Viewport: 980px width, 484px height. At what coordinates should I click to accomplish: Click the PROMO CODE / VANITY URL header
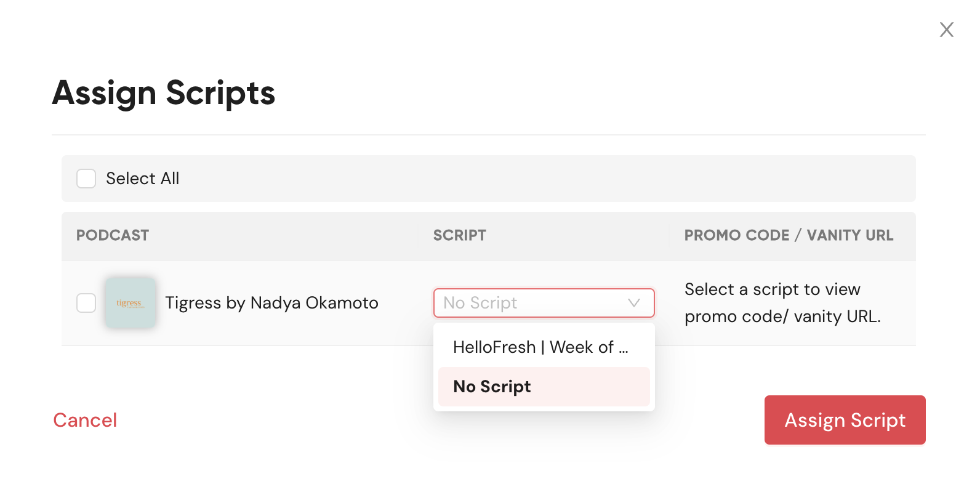tap(789, 235)
